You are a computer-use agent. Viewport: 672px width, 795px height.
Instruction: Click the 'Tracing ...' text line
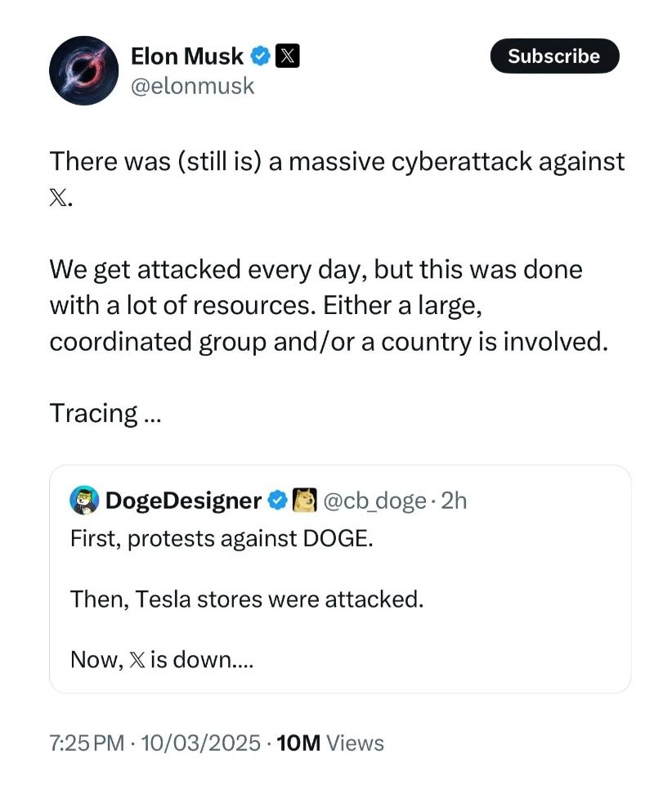click(x=105, y=413)
